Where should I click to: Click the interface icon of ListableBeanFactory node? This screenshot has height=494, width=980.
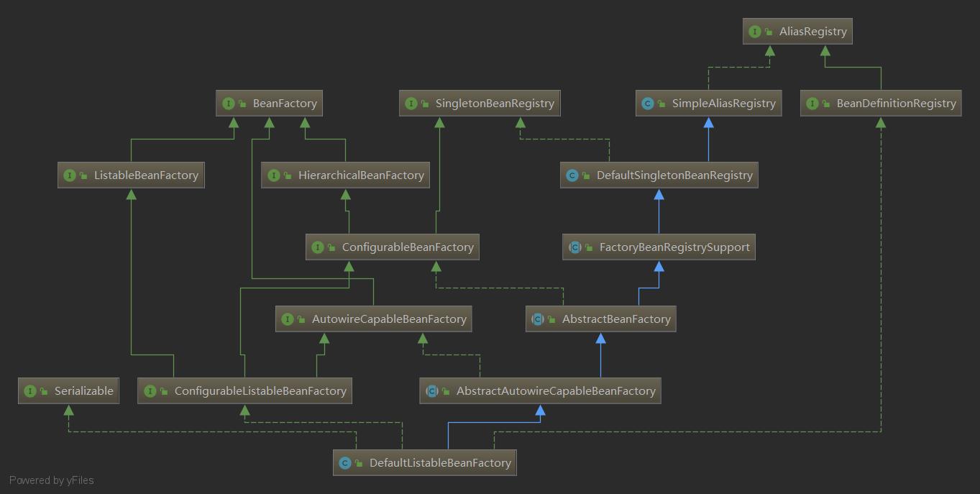click(70, 175)
